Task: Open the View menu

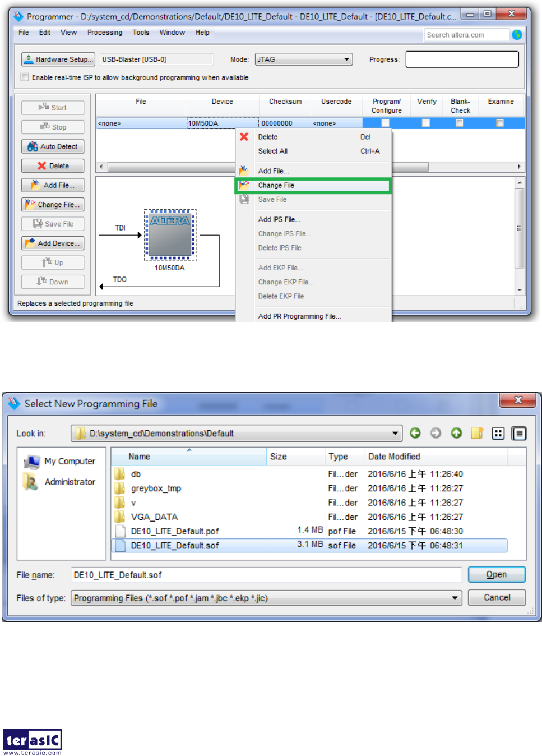Action: click(68, 33)
